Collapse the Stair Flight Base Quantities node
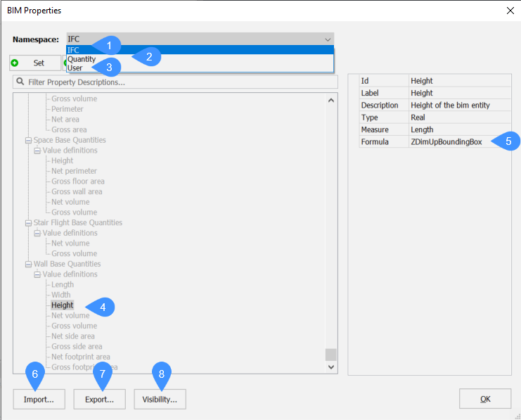 tap(29, 223)
